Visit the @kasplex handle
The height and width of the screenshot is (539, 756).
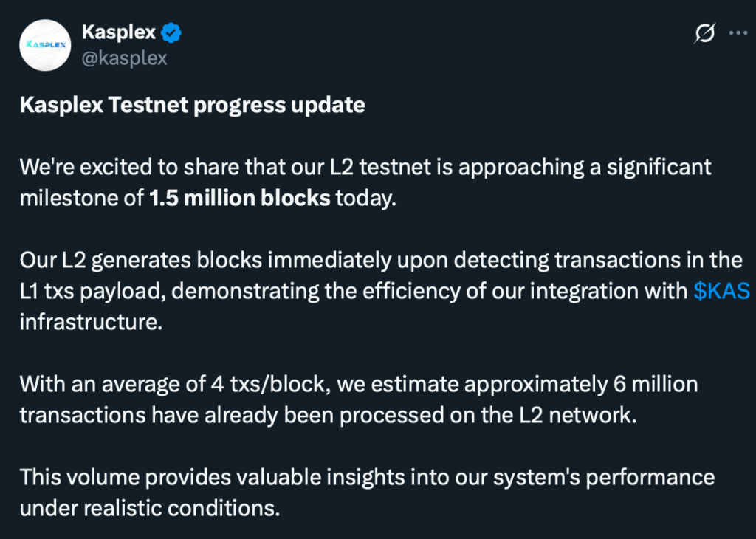coord(124,58)
